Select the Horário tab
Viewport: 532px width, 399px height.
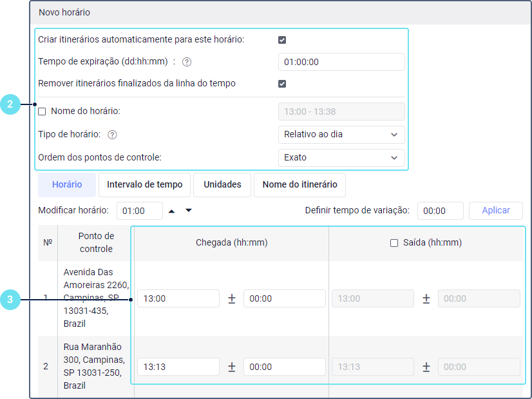coord(67,184)
